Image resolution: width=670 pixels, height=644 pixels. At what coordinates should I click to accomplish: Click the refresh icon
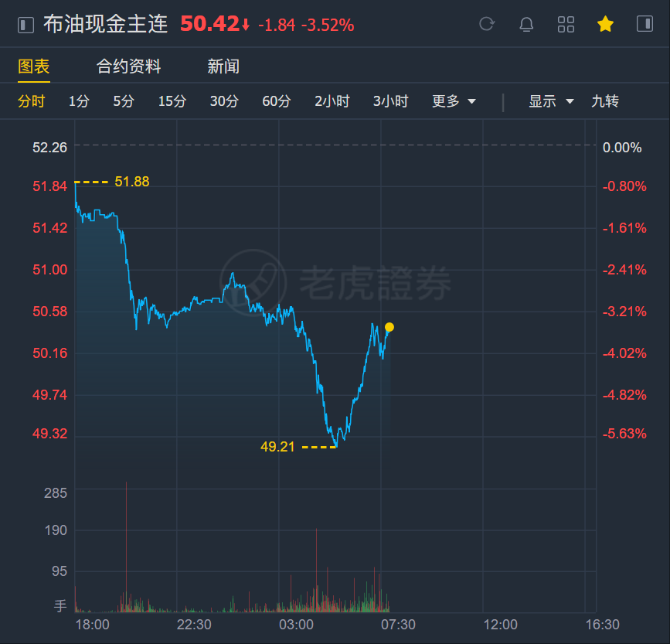(487, 24)
